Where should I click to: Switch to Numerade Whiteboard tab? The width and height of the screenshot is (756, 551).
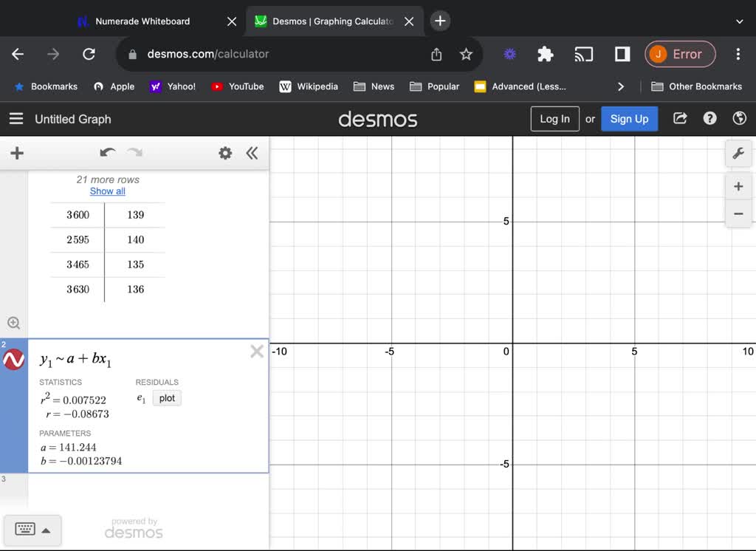point(142,21)
